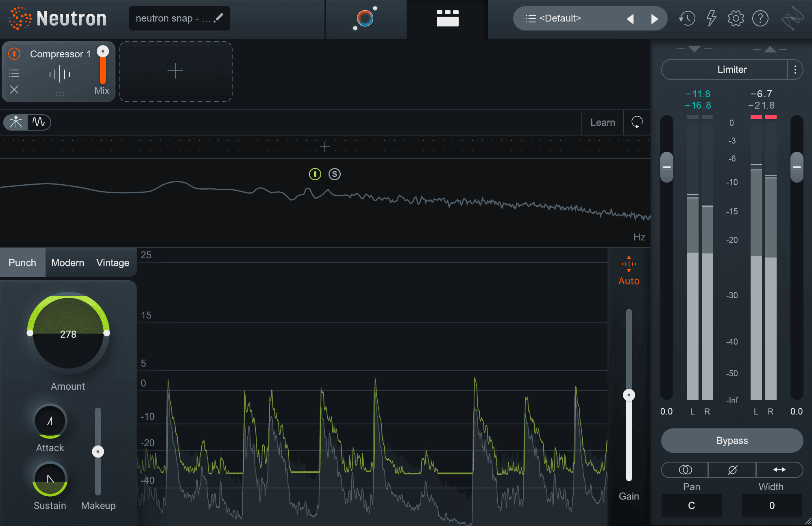Open Limiter options three-dot menu
Viewport: 812px width, 526px height.
[795, 70]
